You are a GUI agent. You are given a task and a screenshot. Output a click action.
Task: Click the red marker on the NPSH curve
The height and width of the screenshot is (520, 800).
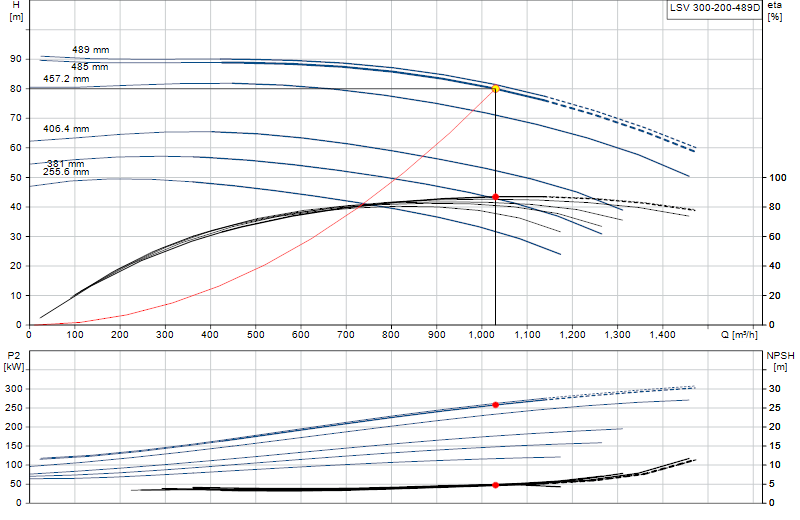coord(495,485)
